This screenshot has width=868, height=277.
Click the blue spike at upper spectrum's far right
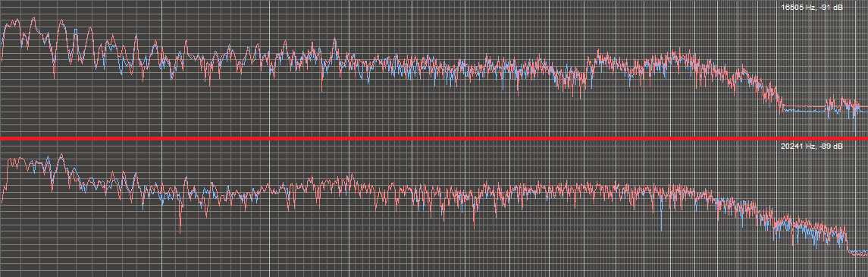click(x=854, y=123)
